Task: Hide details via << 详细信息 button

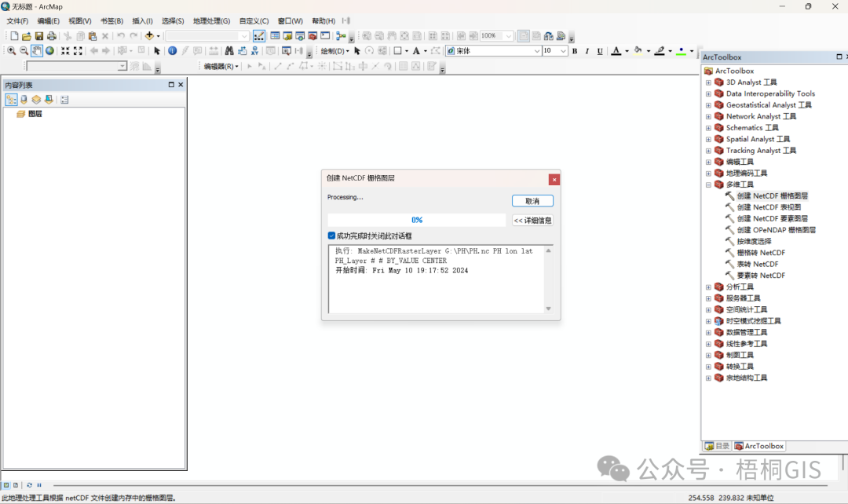Action: pyautogui.click(x=532, y=220)
